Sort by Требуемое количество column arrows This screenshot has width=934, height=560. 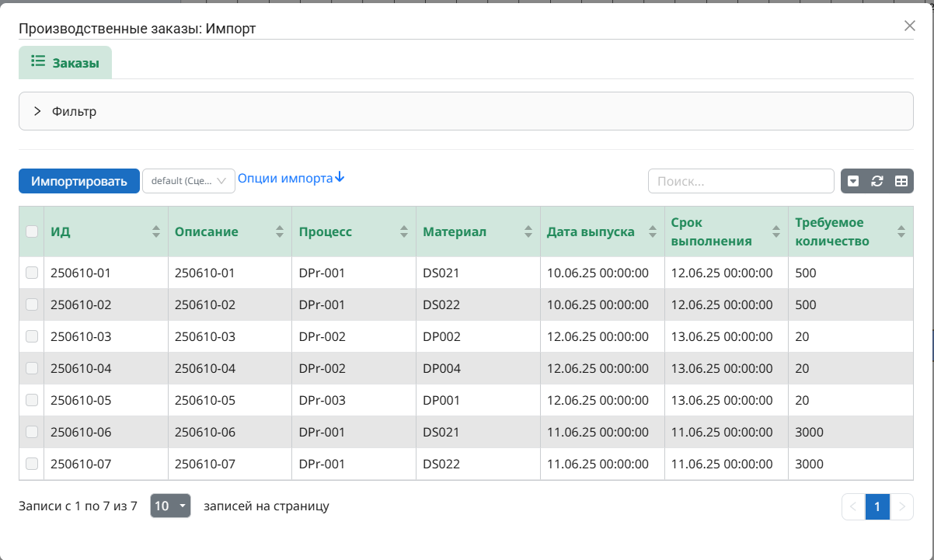click(x=901, y=231)
